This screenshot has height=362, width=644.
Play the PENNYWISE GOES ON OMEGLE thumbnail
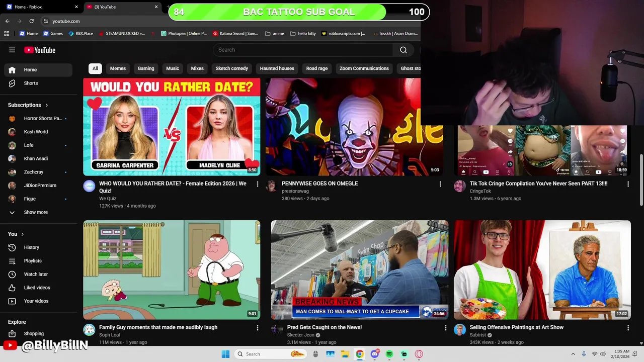(354, 127)
